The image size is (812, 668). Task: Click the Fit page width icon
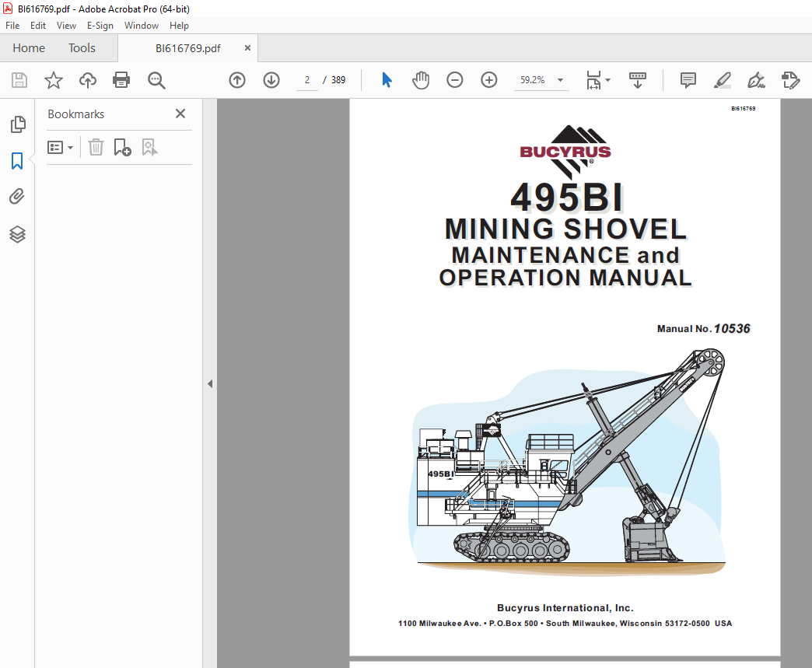pyautogui.click(x=593, y=80)
